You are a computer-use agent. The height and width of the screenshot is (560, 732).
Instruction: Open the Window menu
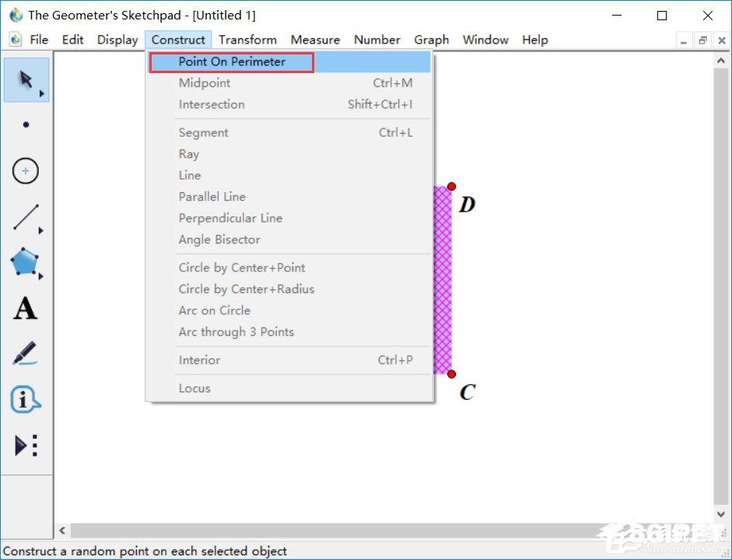[x=485, y=40]
